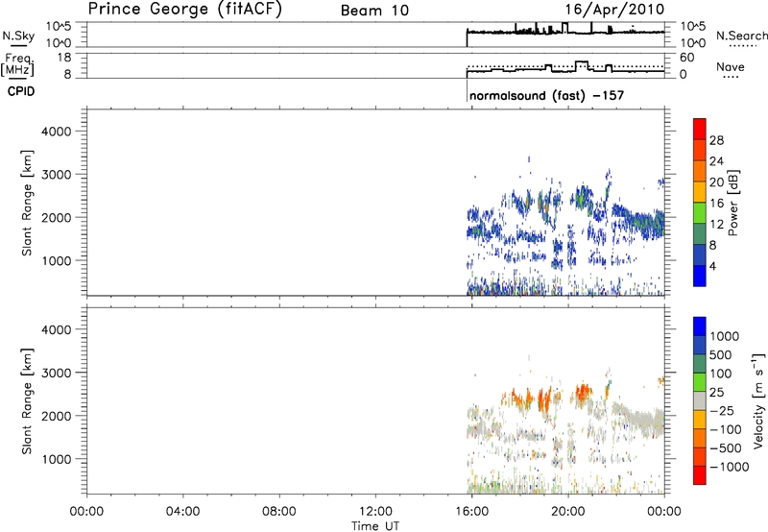Click the '-25' label on velocity colorbar
Viewport: 768px width, 532px height.
[722, 411]
